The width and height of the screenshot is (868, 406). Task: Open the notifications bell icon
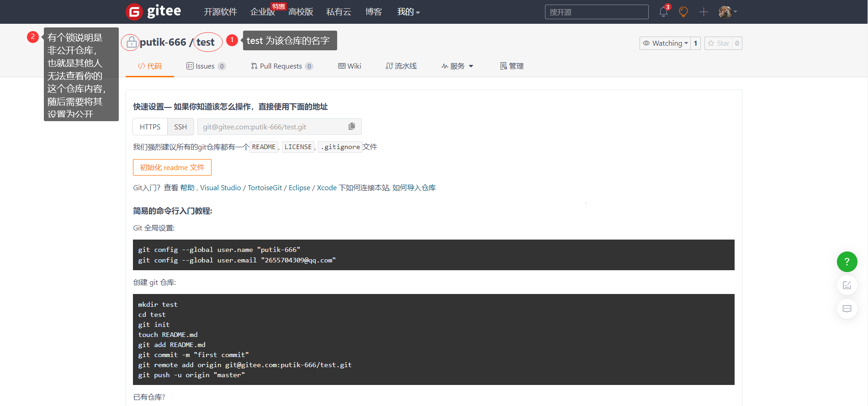(x=663, y=12)
